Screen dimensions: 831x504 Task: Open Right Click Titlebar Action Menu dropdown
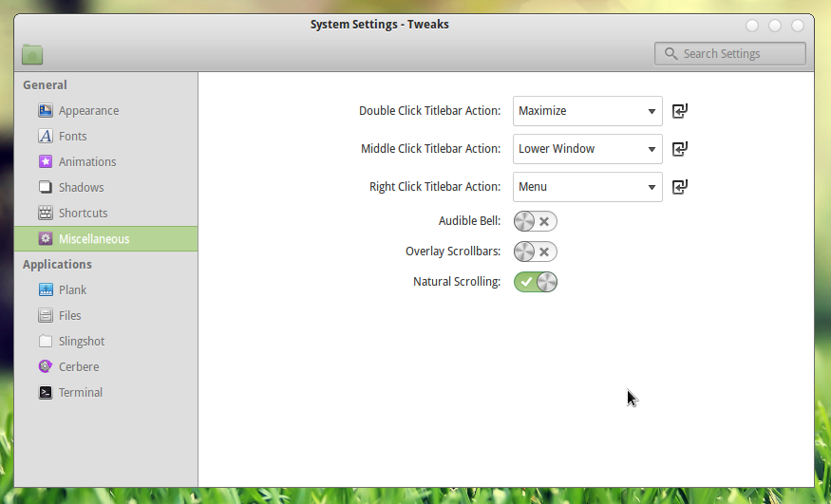click(x=588, y=186)
